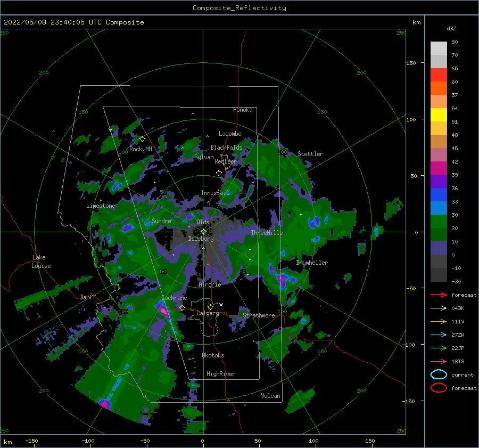This screenshot has width=479, height=448.
Task: Click the slate 0-10 dBZ legend swatch
Action: (439, 248)
